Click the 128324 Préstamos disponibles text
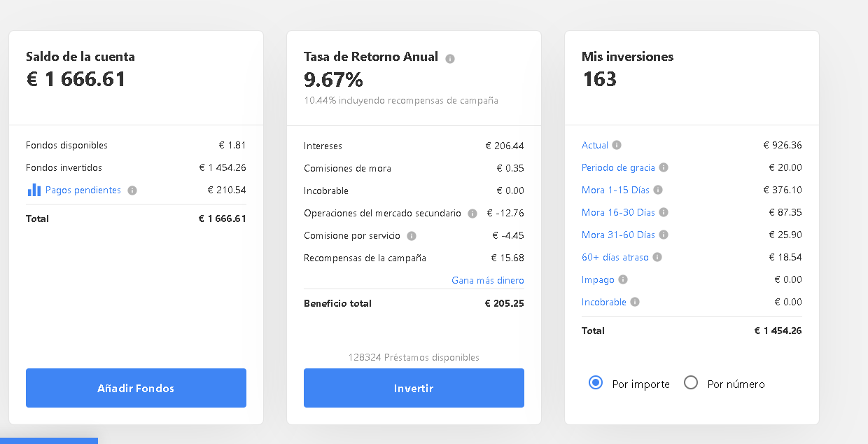 [414, 357]
